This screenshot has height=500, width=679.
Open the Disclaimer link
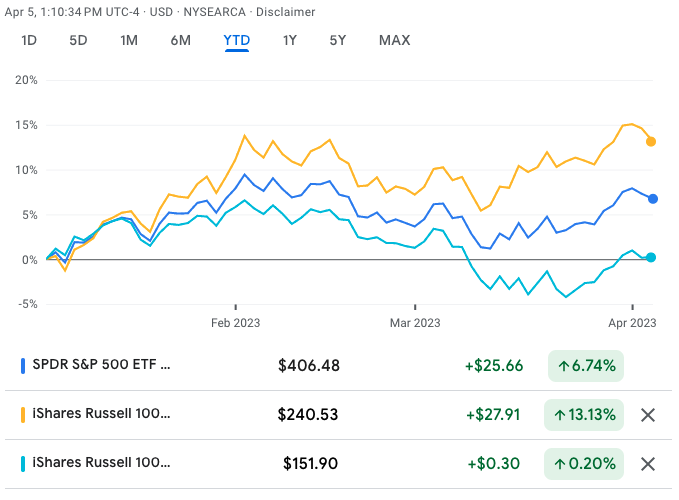point(286,12)
